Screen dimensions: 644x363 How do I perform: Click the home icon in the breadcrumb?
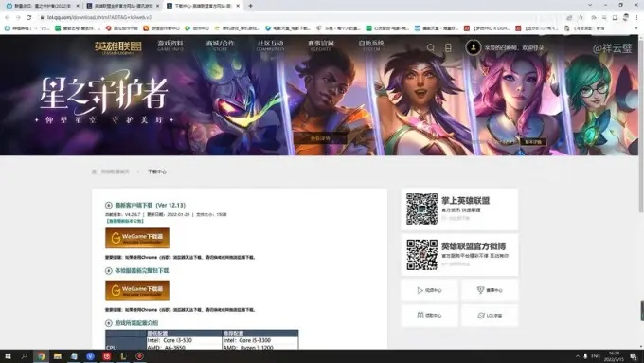[94, 172]
